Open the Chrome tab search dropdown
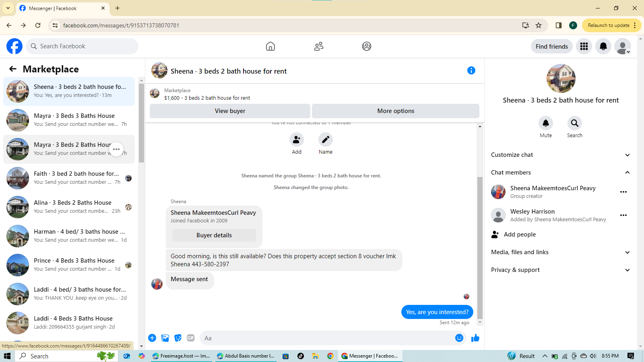The height and width of the screenshot is (362, 644). coord(8,8)
